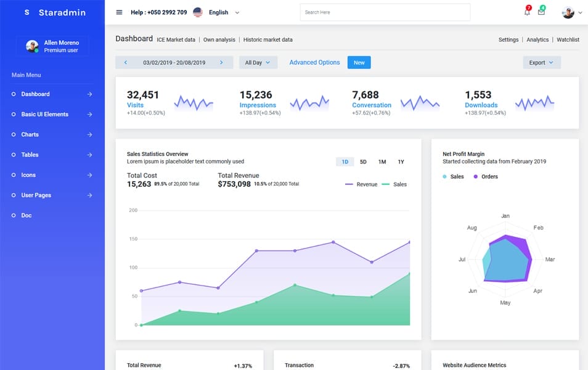Select the 1D timeframe toggle
This screenshot has width=588, height=370.
[345, 161]
